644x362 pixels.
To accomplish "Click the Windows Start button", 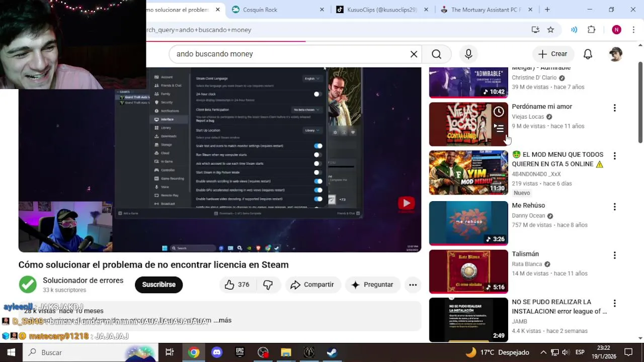I will click(11, 352).
